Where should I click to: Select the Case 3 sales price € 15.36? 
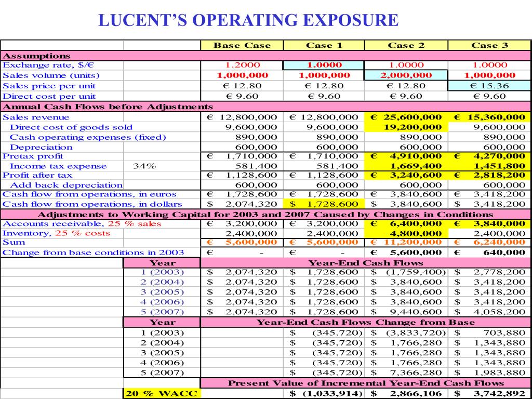(489, 86)
